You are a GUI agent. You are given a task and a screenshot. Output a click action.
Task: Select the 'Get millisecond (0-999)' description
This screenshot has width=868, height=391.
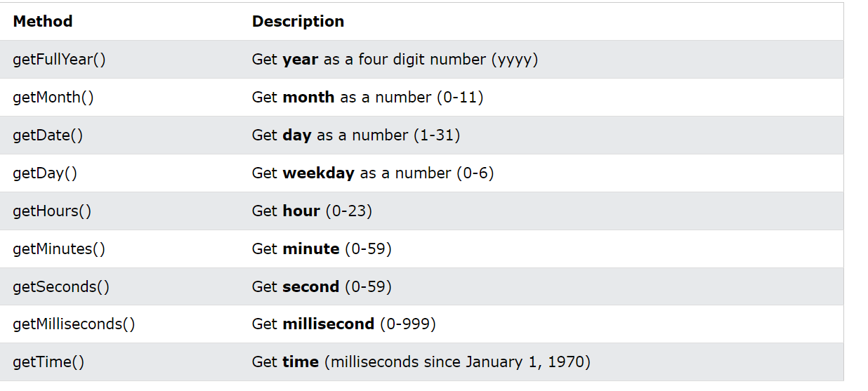coord(344,324)
